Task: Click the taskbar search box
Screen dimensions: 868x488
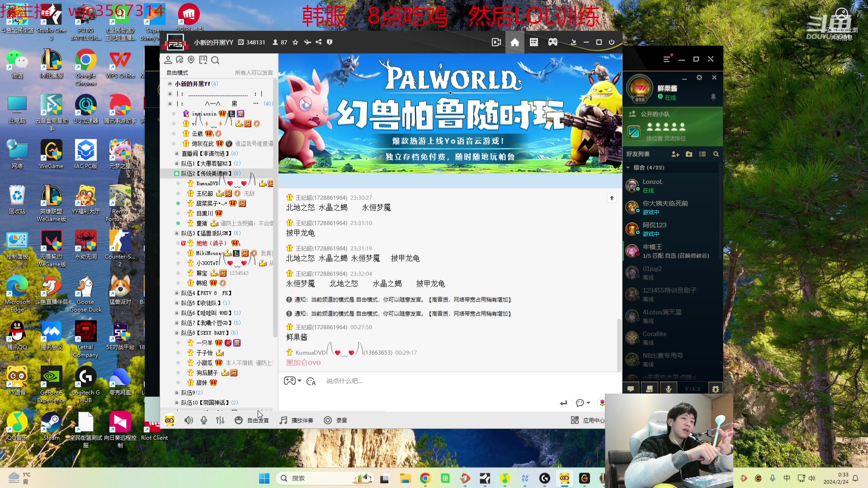Action: pyautogui.click(x=325, y=478)
